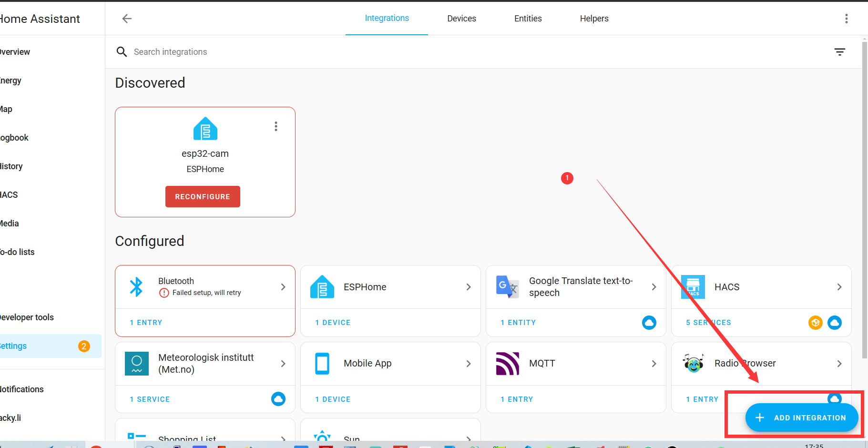Click the Add Integration button
Image resolution: width=868 pixels, height=448 pixels.
(801, 417)
